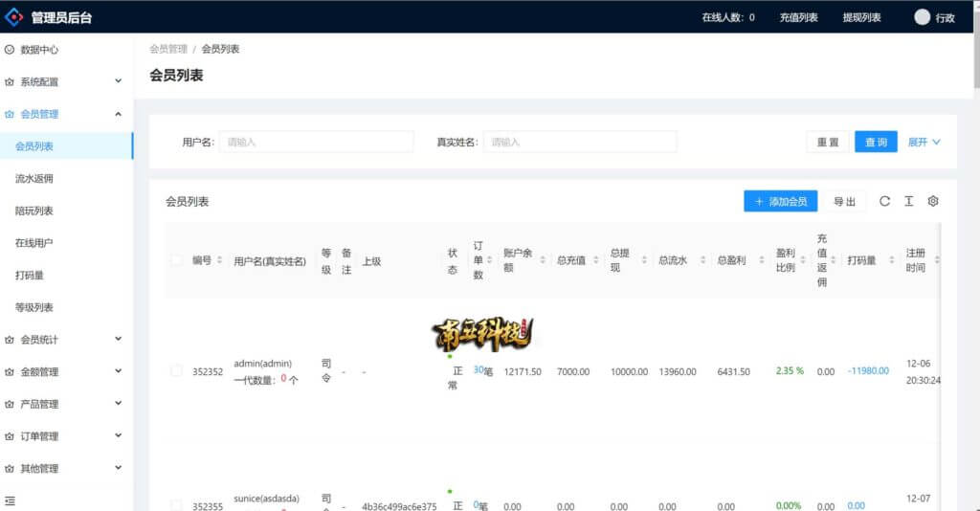980x511 pixels.
Task: Sort by 总充值 column
Action: pyautogui.click(x=595, y=260)
